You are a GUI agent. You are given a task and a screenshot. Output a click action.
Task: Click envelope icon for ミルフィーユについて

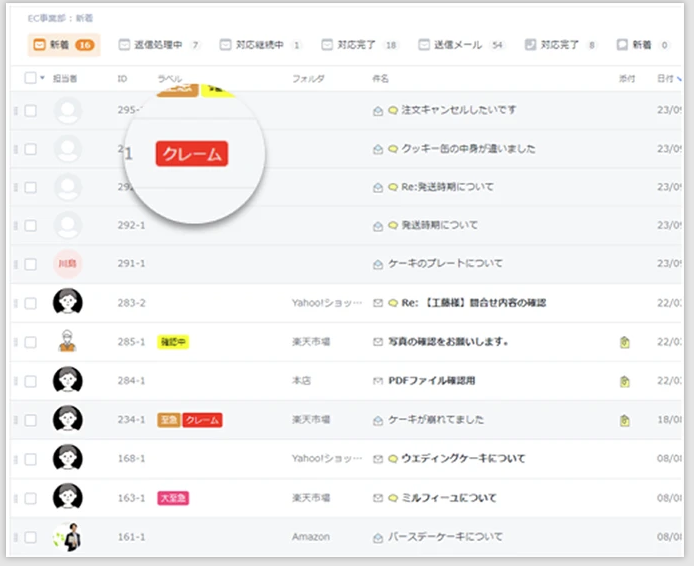click(x=378, y=498)
